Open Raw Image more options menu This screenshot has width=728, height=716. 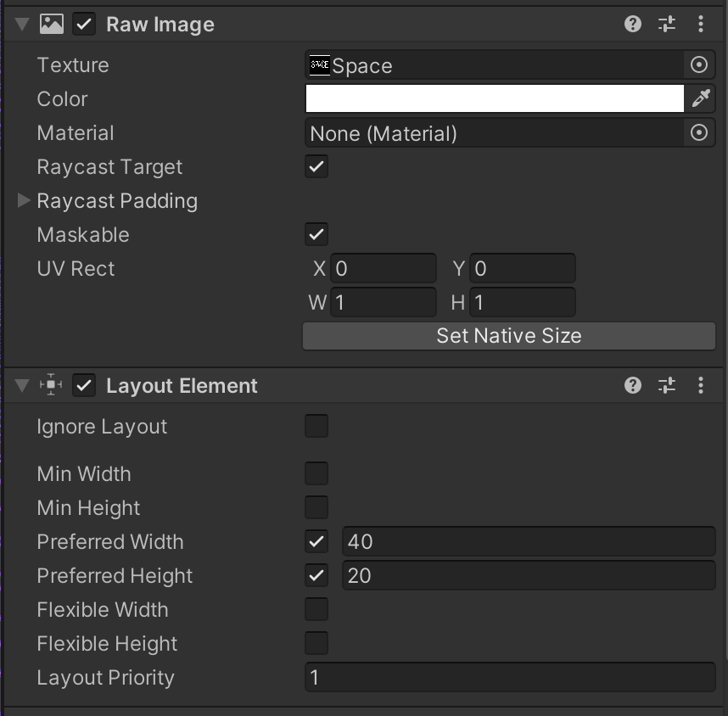pyautogui.click(x=701, y=24)
